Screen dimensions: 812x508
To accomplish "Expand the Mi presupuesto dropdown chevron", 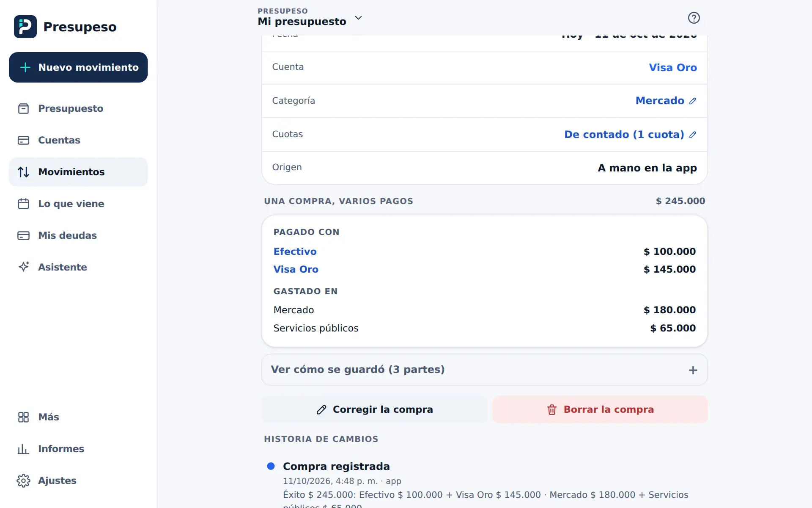I will pyautogui.click(x=358, y=18).
